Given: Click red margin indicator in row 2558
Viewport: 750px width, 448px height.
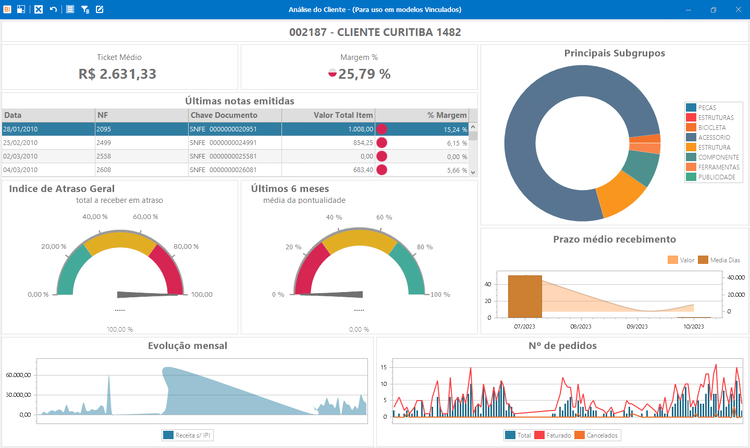Looking at the screenshot, I should coord(382,156).
